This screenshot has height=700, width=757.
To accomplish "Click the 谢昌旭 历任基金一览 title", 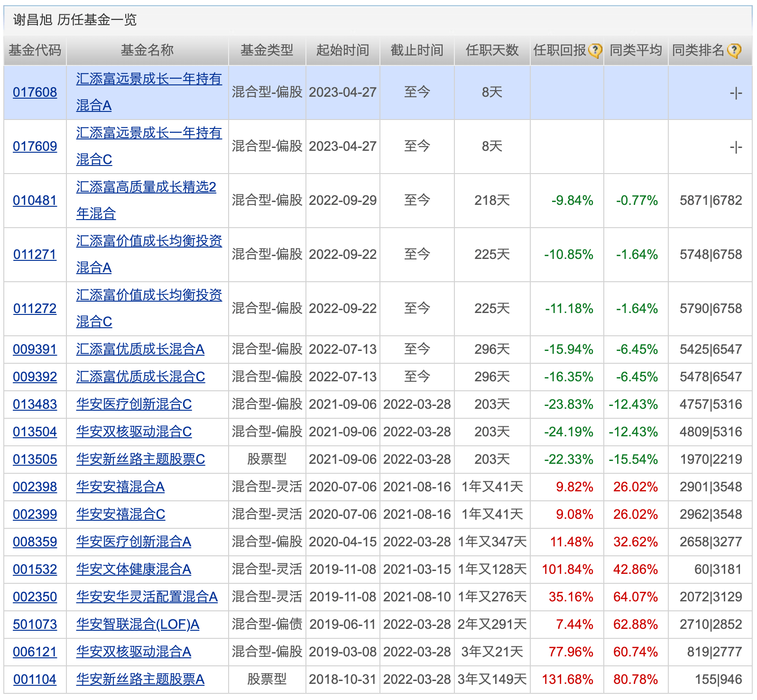I will [x=75, y=20].
